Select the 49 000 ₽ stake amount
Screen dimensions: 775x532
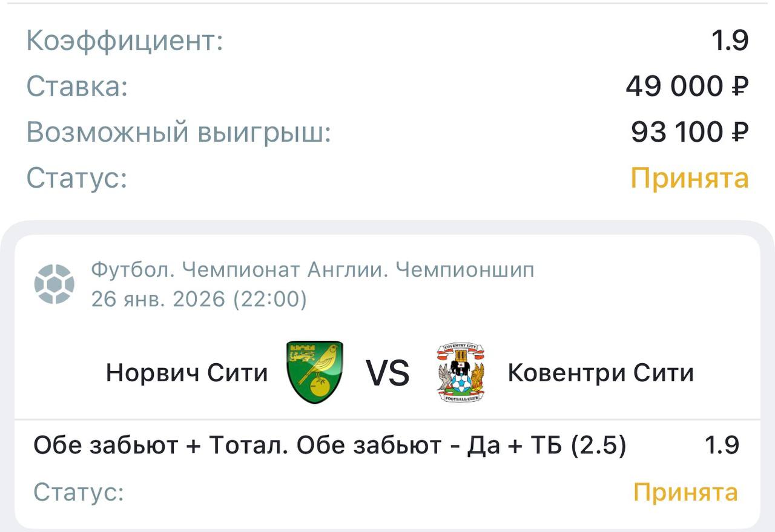[687, 87]
